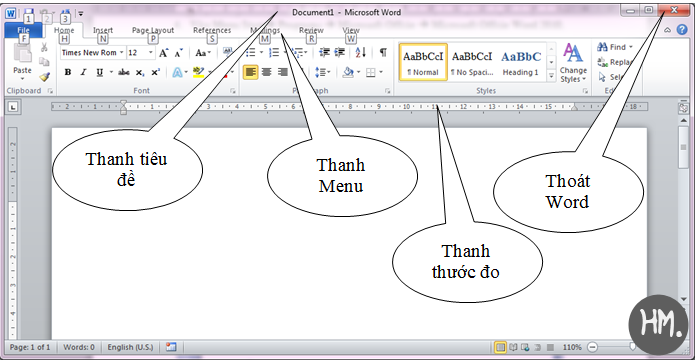Toggle Underline formatting

(x=100, y=72)
